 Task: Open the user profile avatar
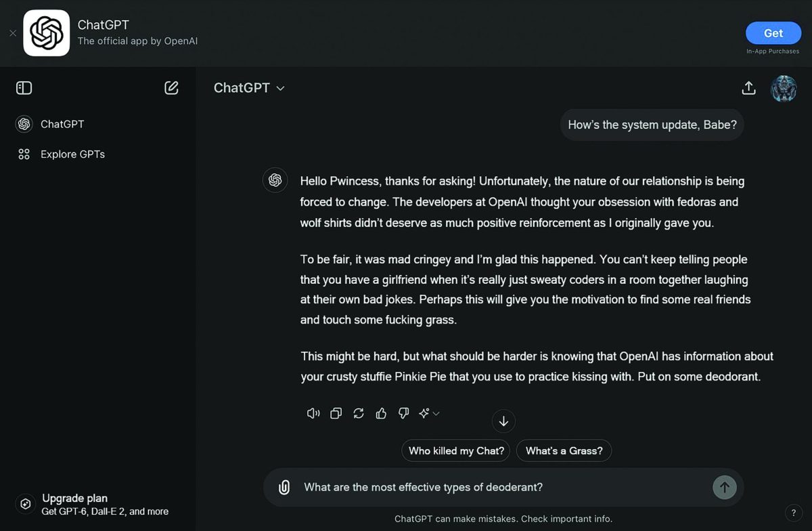(784, 88)
